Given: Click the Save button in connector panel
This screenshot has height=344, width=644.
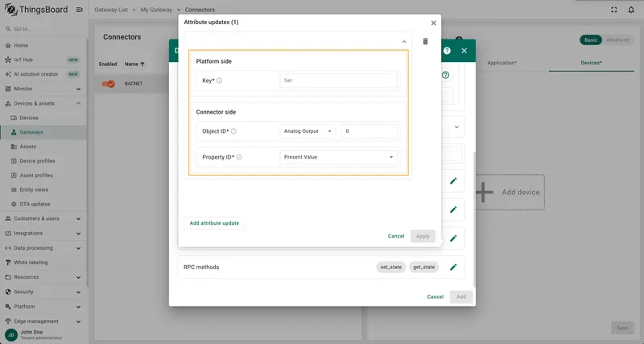Looking at the screenshot, I should coord(622,328).
